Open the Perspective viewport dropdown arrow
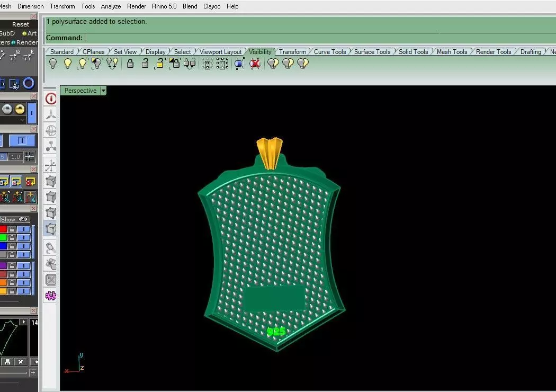Viewport: 556px width, 392px height. point(103,91)
